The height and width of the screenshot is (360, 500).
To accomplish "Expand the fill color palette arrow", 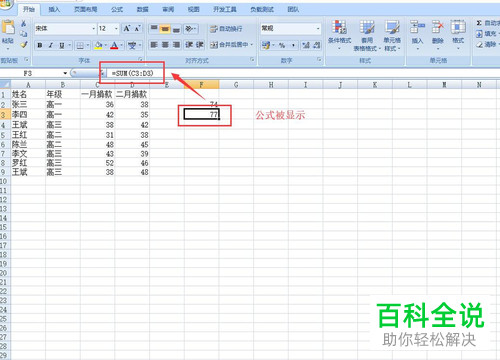I will [x=106, y=45].
